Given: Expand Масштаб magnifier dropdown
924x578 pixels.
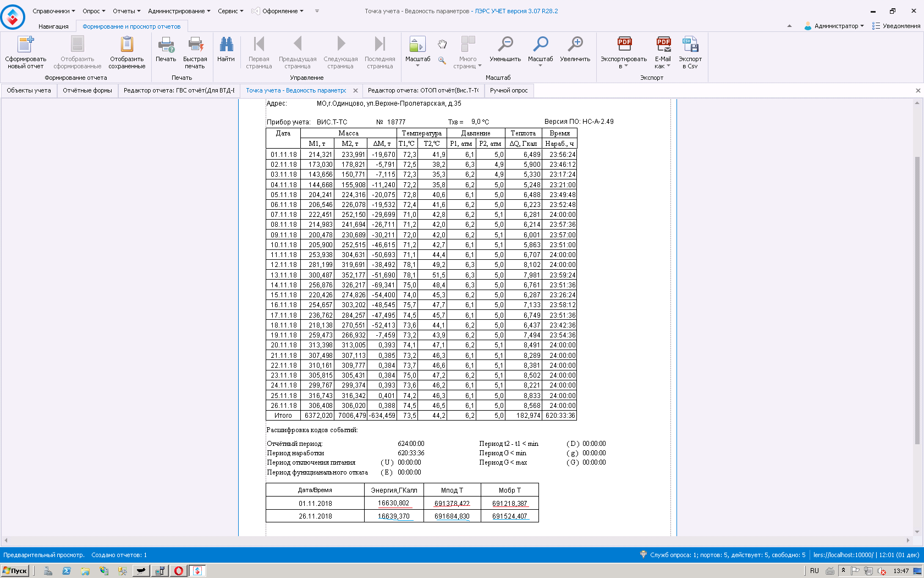Looking at the screenshot, I should [540, 66].
